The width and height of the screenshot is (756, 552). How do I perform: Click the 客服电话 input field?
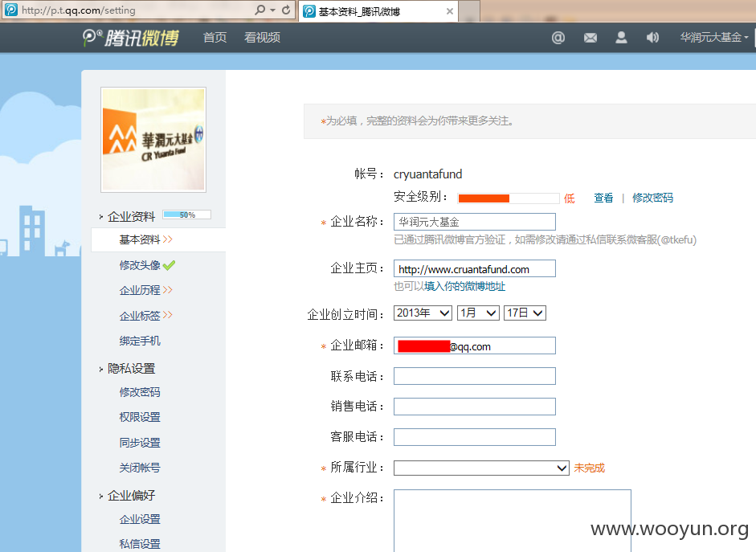click(475, 437)
